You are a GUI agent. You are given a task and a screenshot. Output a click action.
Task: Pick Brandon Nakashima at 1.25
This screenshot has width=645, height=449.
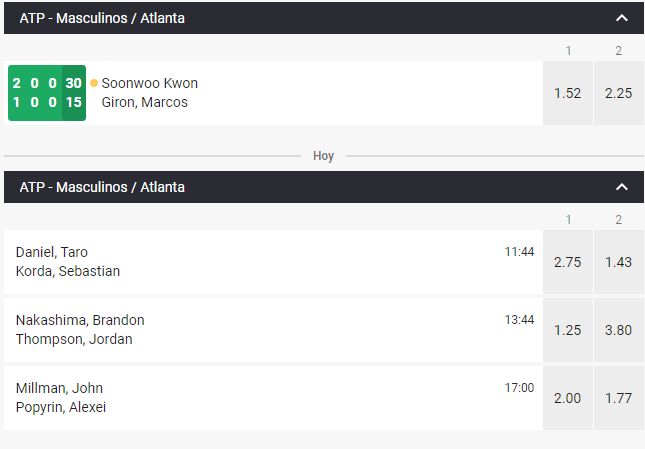tap(568, 330)
